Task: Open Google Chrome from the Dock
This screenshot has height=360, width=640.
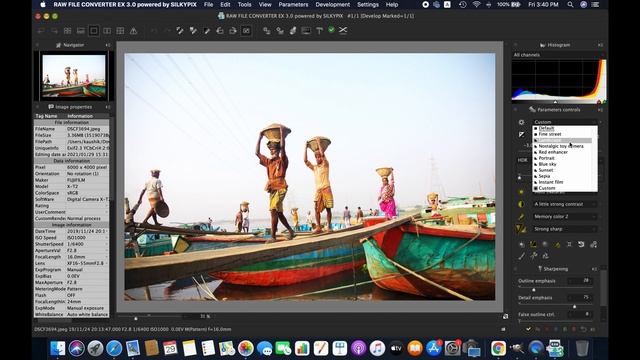Action: click(x=498, y=348)
